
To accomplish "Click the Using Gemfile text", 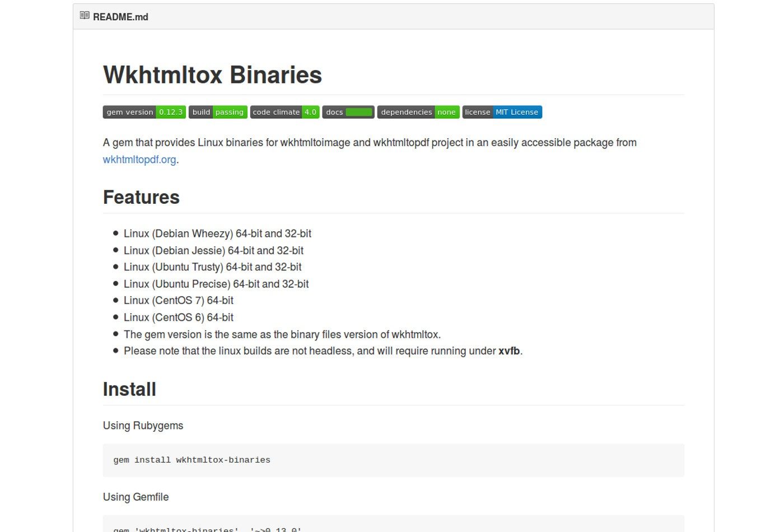I will pos(136,497).
